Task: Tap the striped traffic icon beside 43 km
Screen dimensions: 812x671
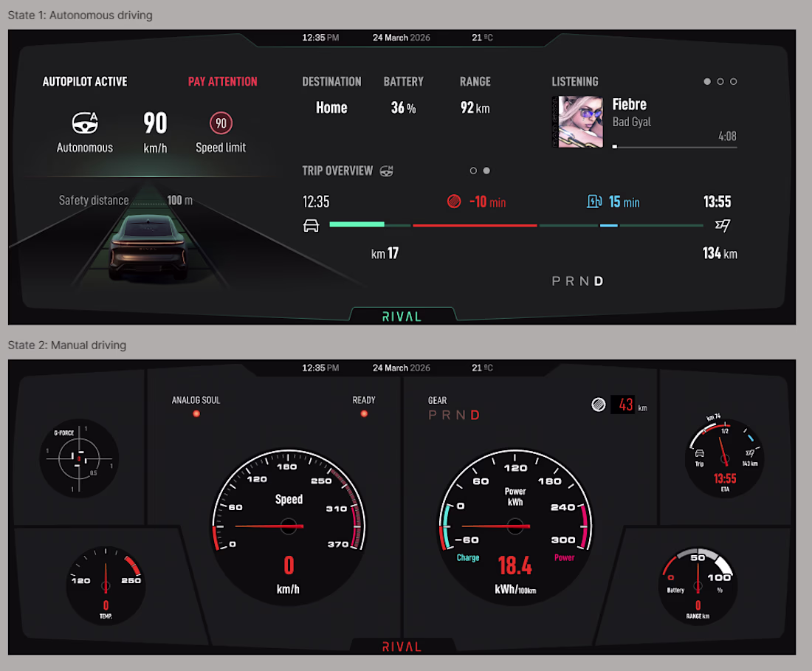Action: click(x=599, y=405)
